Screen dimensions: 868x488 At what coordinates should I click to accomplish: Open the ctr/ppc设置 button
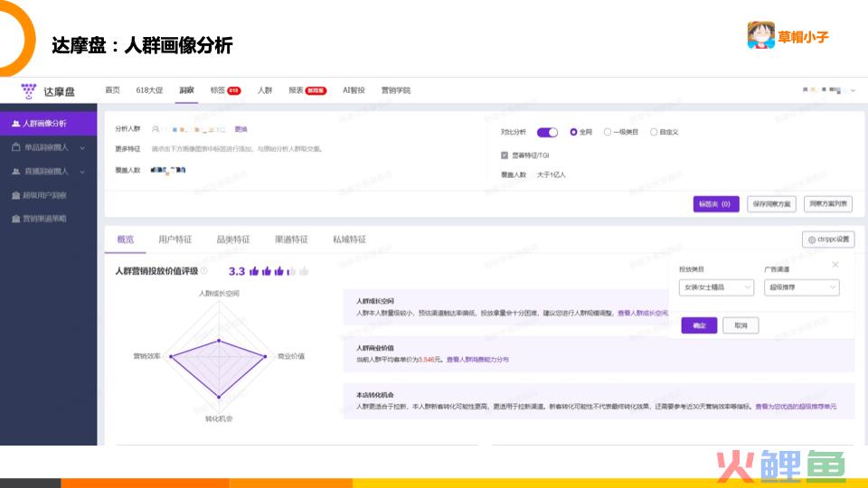(828, 239)
